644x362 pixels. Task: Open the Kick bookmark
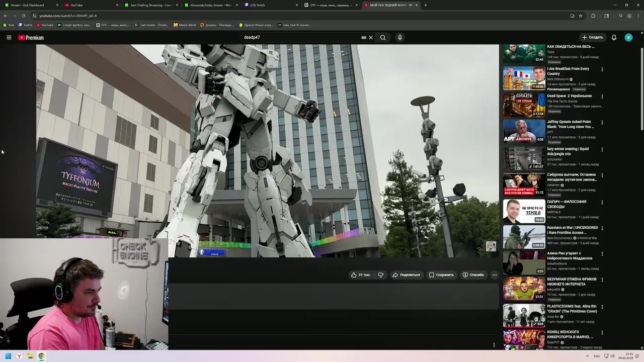click(9, 25)
